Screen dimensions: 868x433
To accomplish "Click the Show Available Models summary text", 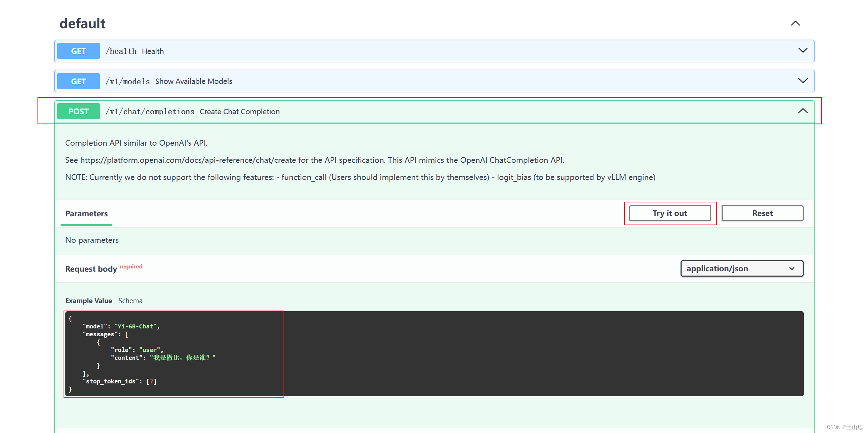I will [x=194, y=81].
